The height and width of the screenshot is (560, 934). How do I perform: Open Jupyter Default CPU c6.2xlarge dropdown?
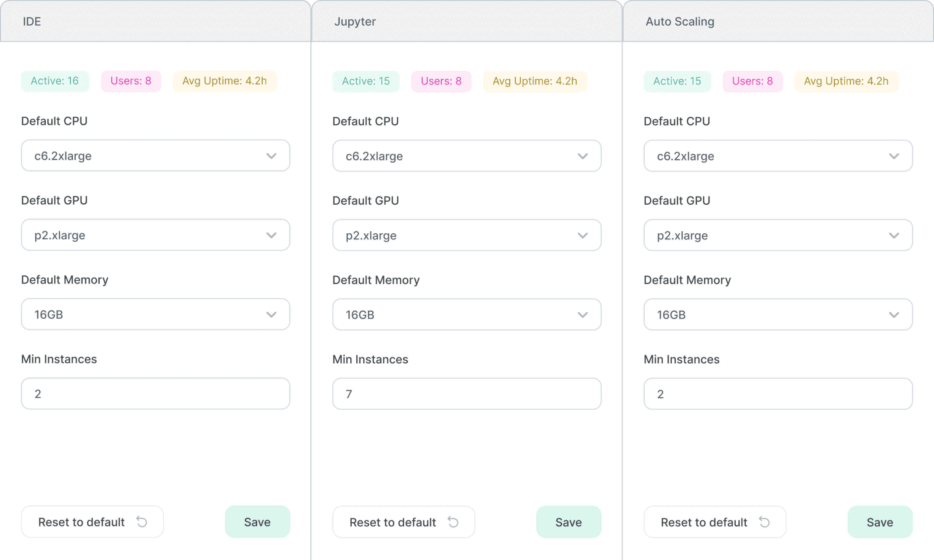click(466, 156)
